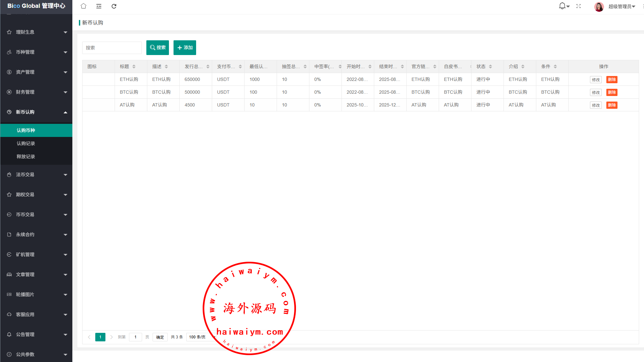Viewport: 644px width, 362px height.
Task: Toggle the sidebar collapse menu icon
Action: tap(99, 6)
